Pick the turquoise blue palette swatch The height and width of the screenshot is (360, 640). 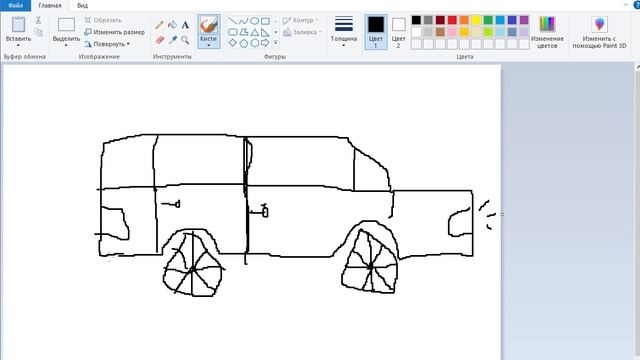pos(500,20)
